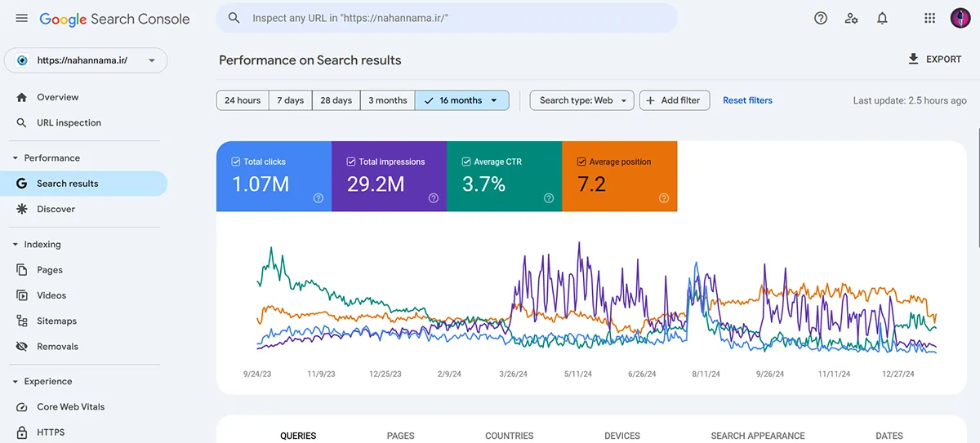The width and height of the screenshot is (980, 443).
Task: Open the notifications bell icon
Action: point(882,18)
